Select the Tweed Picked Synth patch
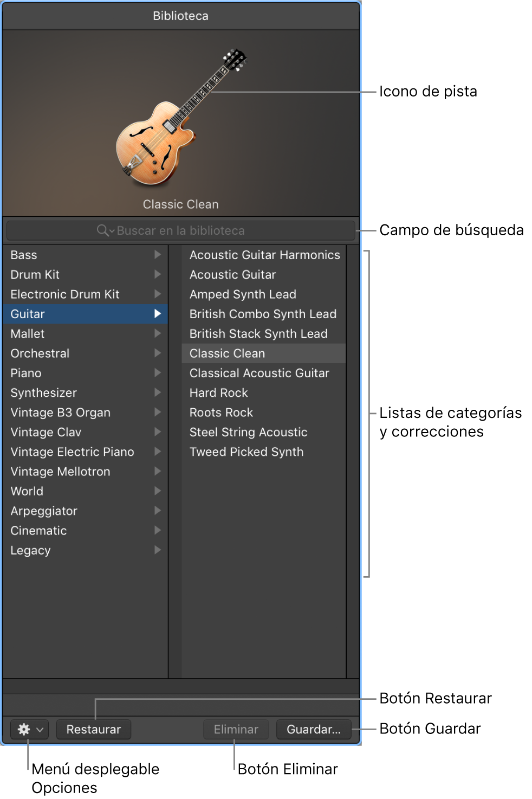Image resolution: width=532 pixels, height=799 pixels. (246, 452)
